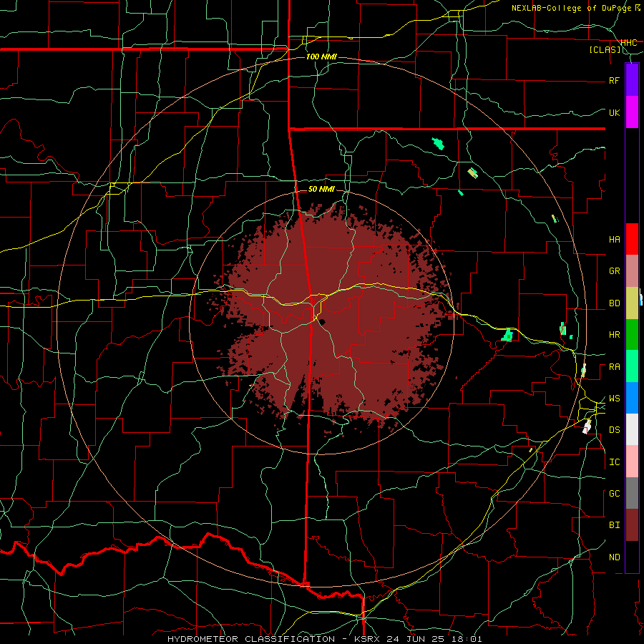
Task: Click the ND legend label
Action: pyautogui.click(x=614, y=557)
